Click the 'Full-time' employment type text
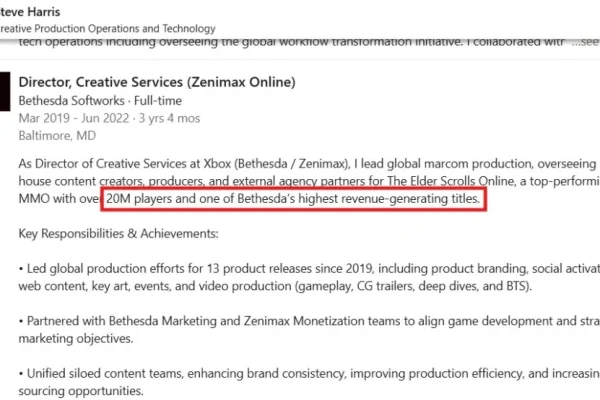600x400 pixels. [x=158, y=101]
